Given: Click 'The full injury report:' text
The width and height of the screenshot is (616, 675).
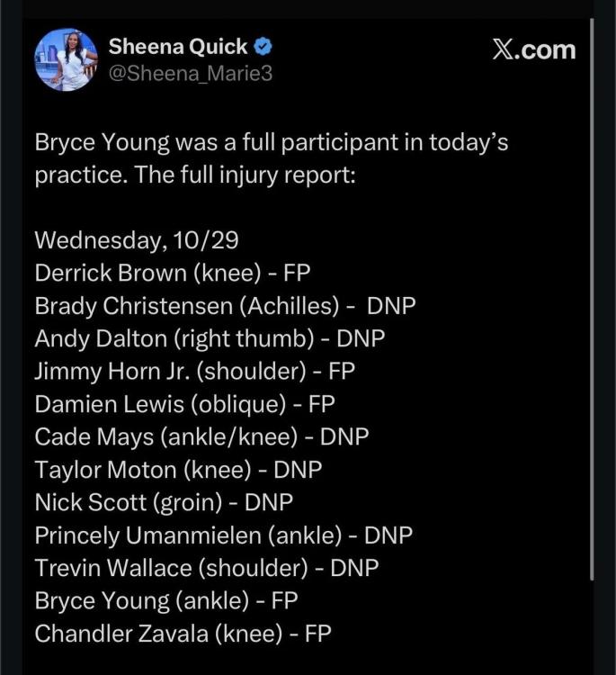Looking at the screenshot, I should pos(244,174).
